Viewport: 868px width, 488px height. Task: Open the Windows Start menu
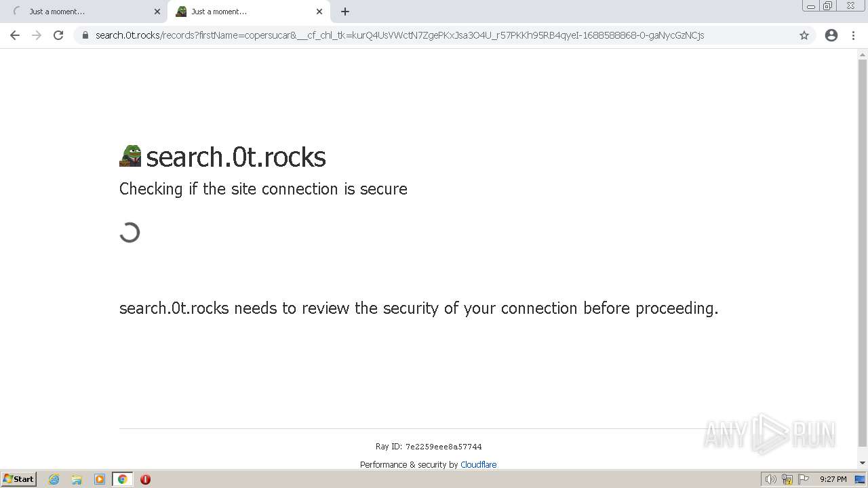tap(19, 479)
